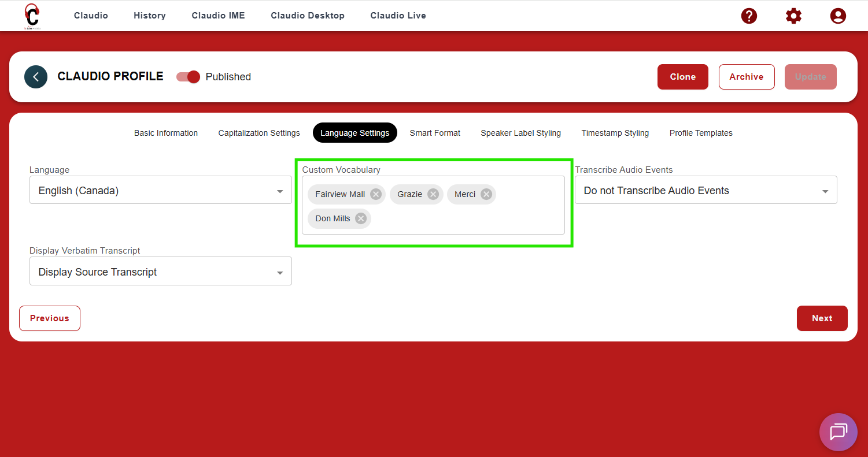The height and width of the screenshot is (457, 868).
Task: Open the user account icon
Action: pyautogui.click(x=837, y=16)
